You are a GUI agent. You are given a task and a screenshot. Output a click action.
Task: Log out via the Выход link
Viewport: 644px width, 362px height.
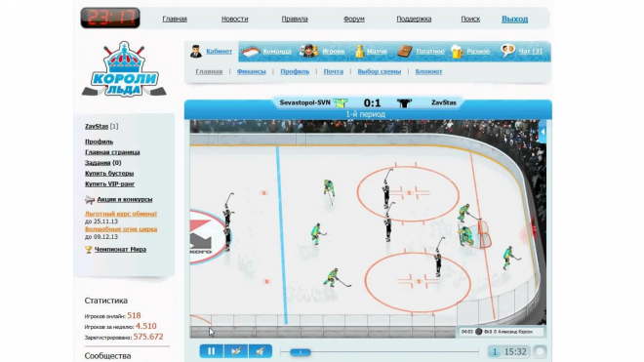(514, 19)
